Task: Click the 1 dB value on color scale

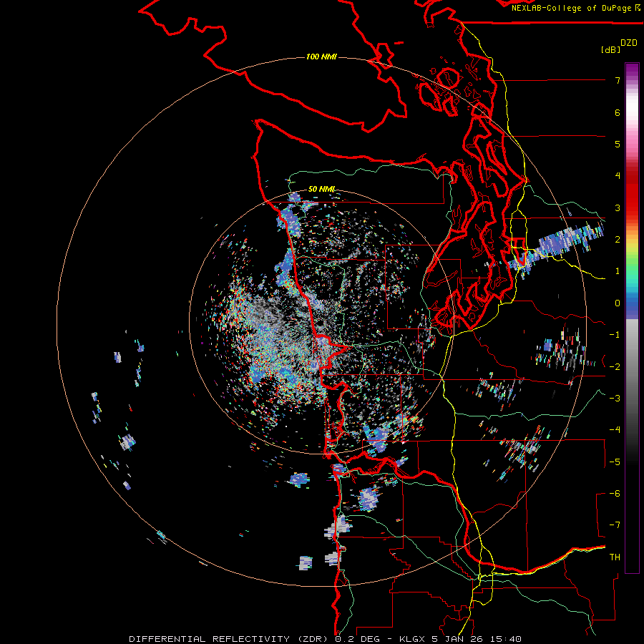Action: pos(618,271)
